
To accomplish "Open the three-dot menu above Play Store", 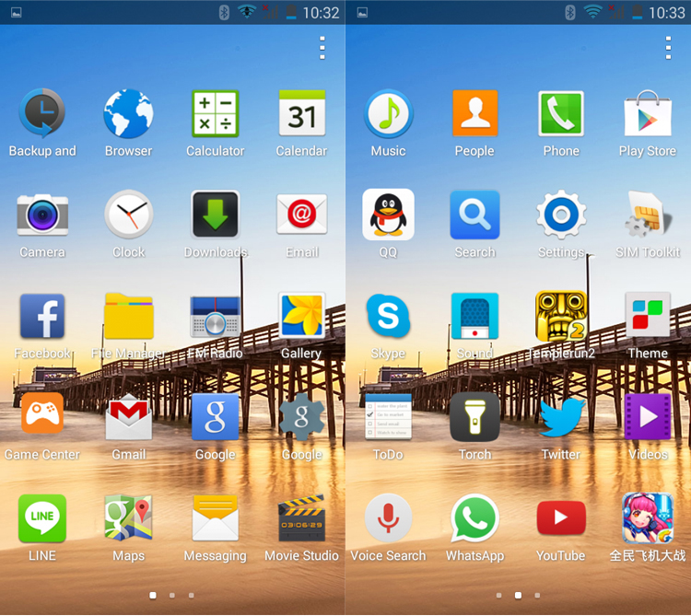I will [668, 48].
